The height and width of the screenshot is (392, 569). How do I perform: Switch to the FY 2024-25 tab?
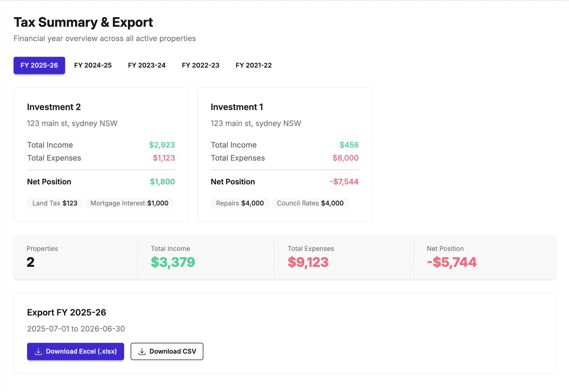pyautogui.click(x=93, y=65)
